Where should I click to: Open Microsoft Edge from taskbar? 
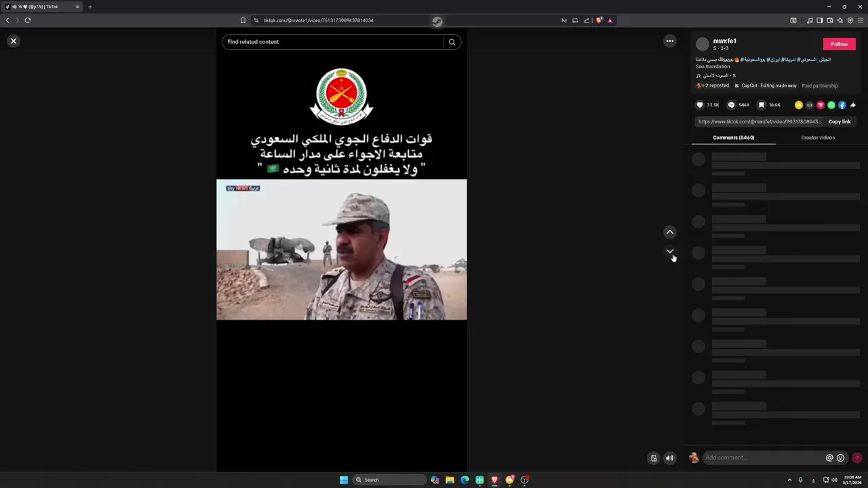[465, 480]
